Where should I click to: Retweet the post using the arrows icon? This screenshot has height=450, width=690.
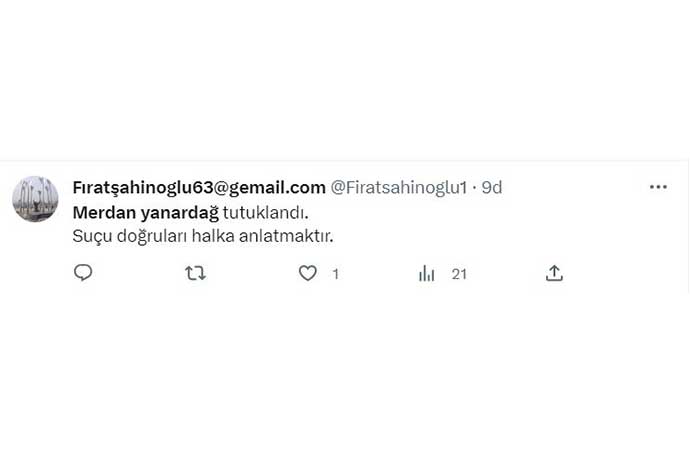pos(195,273)
